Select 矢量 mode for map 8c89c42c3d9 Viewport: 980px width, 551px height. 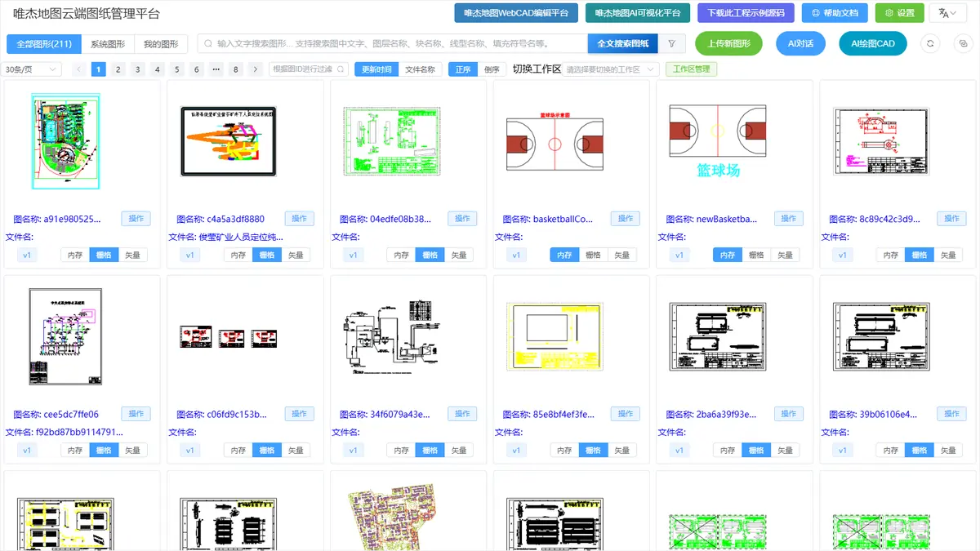point(948,255)
